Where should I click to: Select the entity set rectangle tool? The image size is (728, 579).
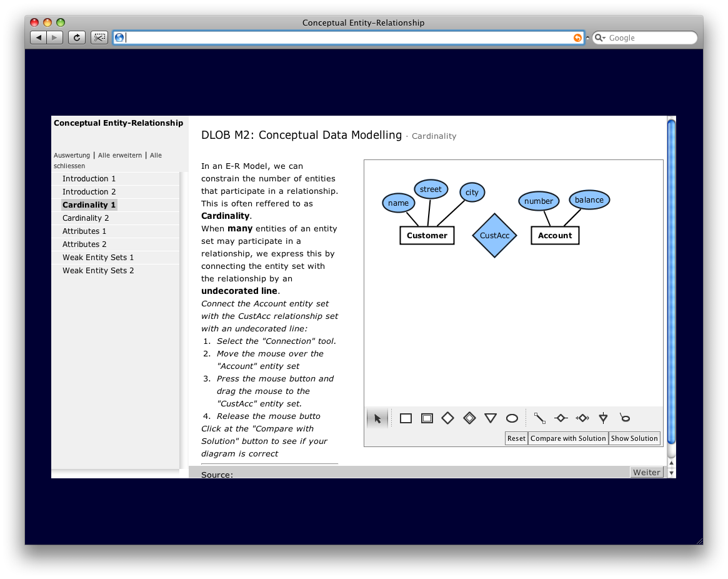[x=406, y=418]
